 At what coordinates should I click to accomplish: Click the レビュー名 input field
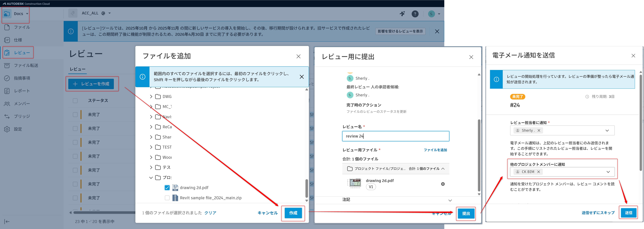coord(395,136)
